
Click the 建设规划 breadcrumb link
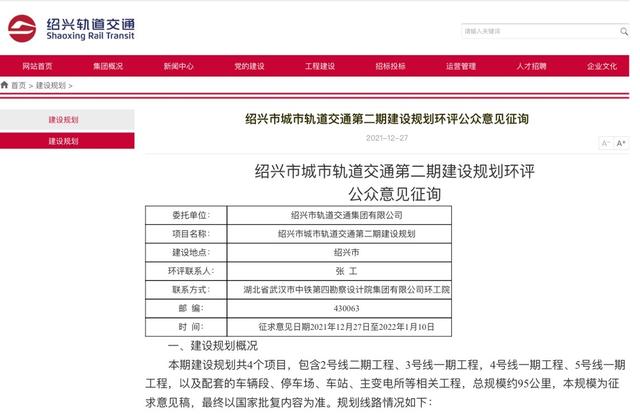point(51,85)
